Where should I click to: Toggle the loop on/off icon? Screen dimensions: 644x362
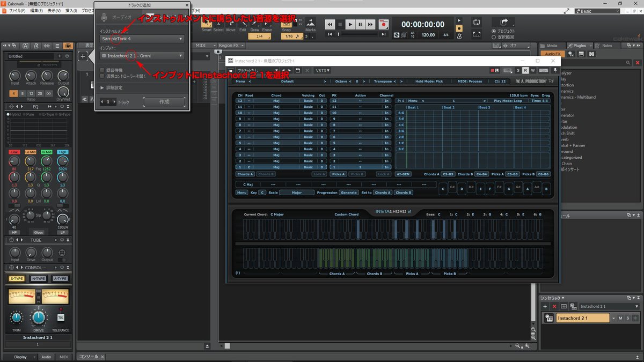click(x=477, y=23)
